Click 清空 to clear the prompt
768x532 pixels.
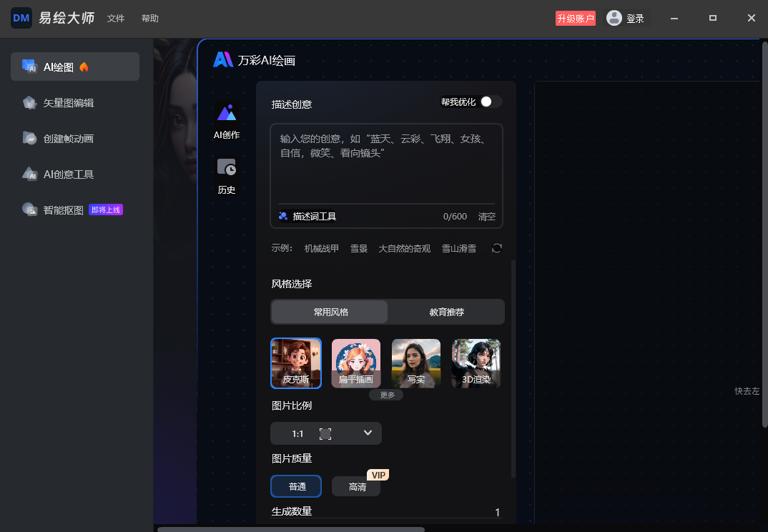tap(486, 216)
